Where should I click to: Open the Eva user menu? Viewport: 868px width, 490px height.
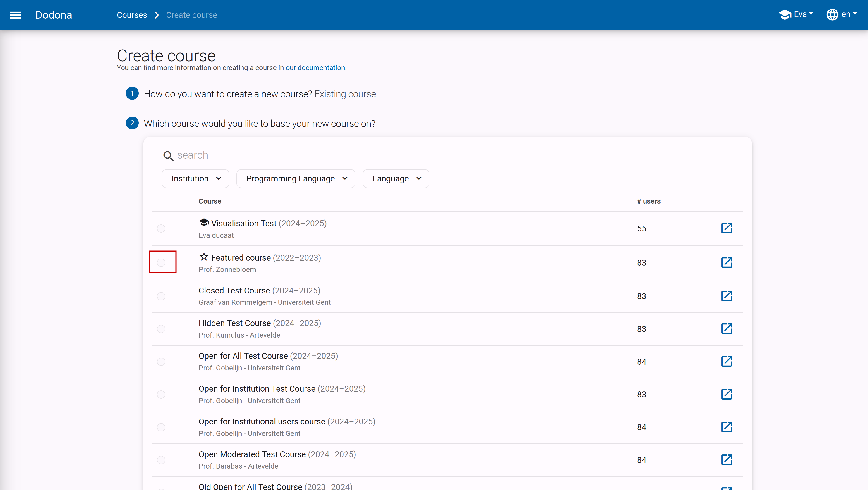point(796,14)
